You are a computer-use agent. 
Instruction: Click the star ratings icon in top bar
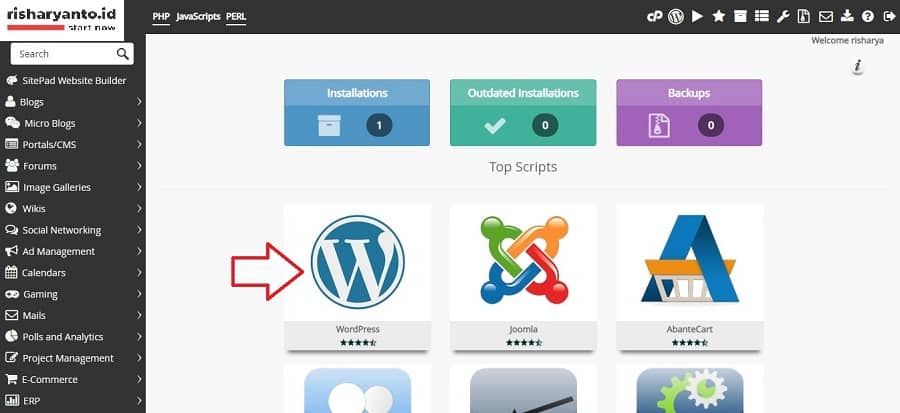(x=719, y=17)
